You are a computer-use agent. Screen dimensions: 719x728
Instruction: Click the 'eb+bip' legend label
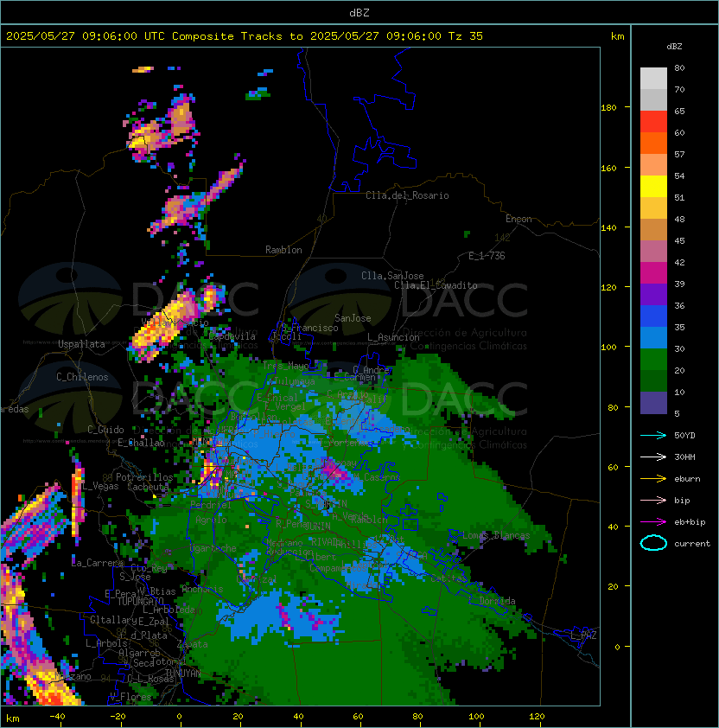(x=690, y=522)
